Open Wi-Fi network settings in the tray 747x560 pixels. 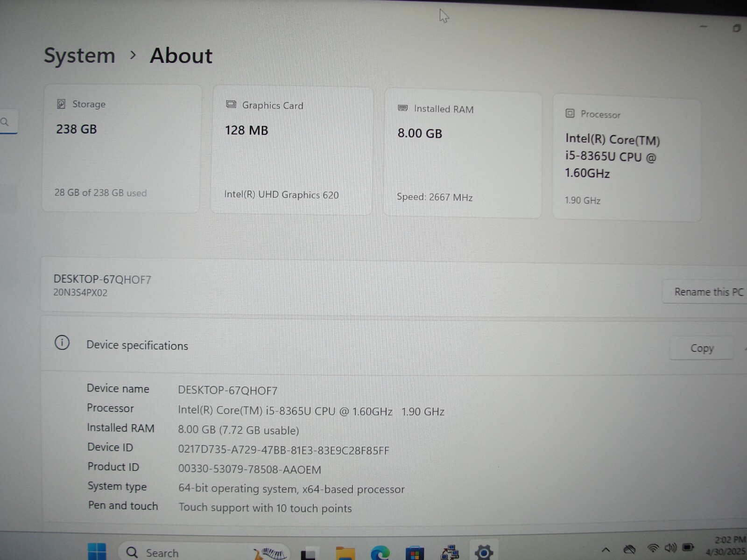click(x=653, y=548)
